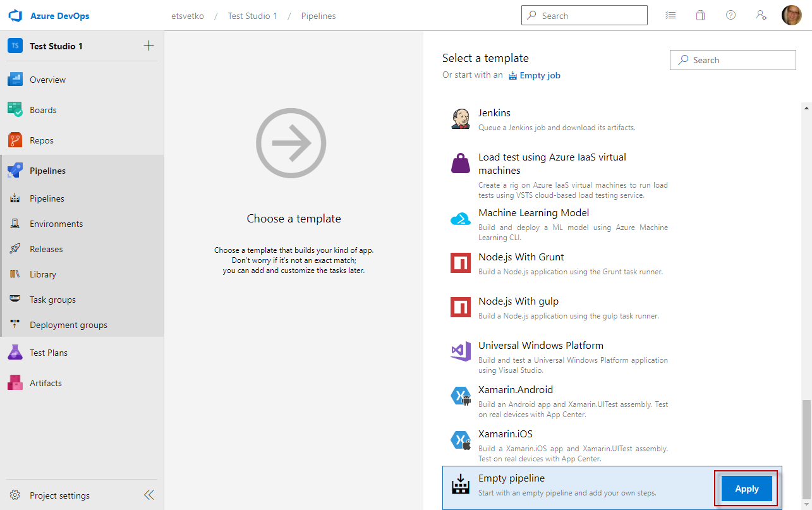Click the Azure DevOps logo icon

tap(16, 16)
